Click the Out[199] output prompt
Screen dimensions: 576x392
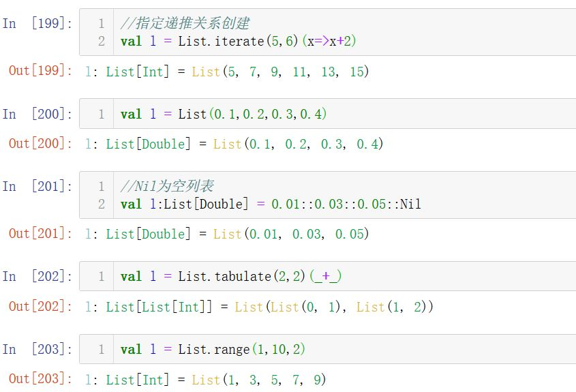(x=40, y=71)
